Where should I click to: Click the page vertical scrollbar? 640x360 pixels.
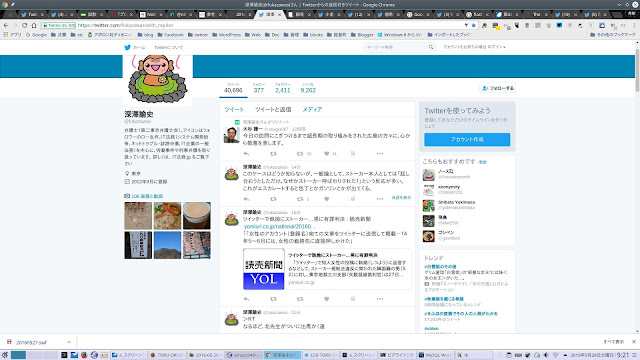coord(637,69)
